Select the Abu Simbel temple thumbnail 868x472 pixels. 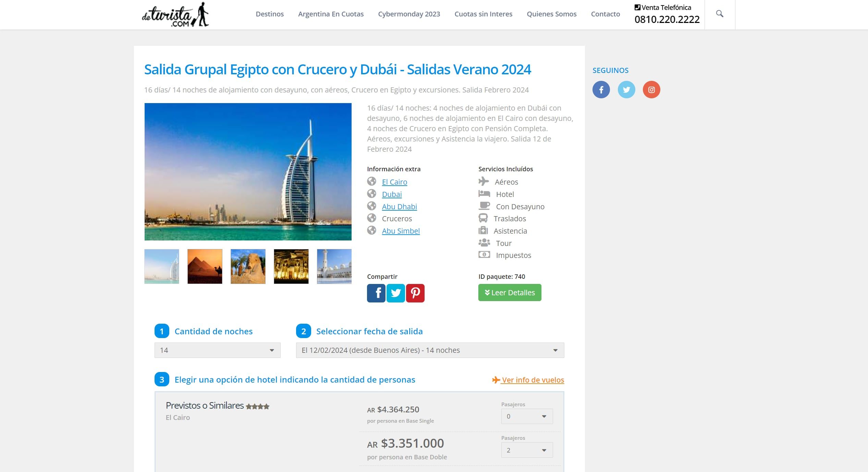291,266
